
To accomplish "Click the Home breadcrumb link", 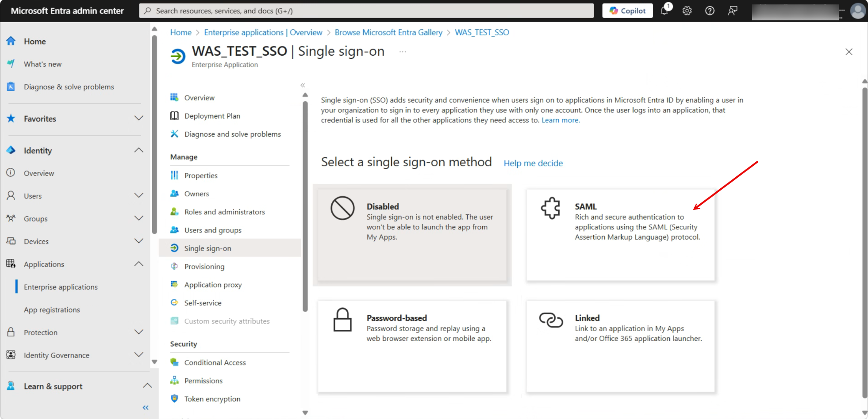I will [181, 32].
